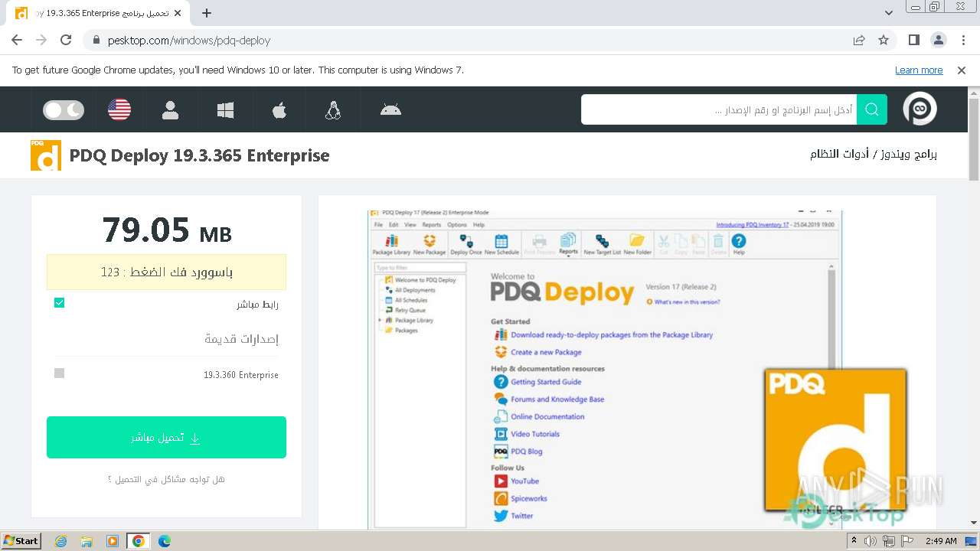Click the green search magnifier button

click(872, 109)
